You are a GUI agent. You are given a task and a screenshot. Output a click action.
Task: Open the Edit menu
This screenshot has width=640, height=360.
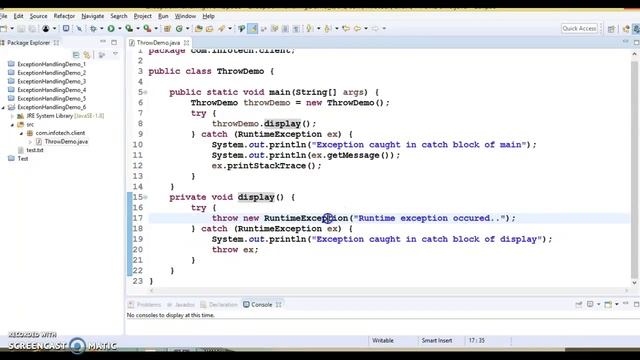click(18, 16)
